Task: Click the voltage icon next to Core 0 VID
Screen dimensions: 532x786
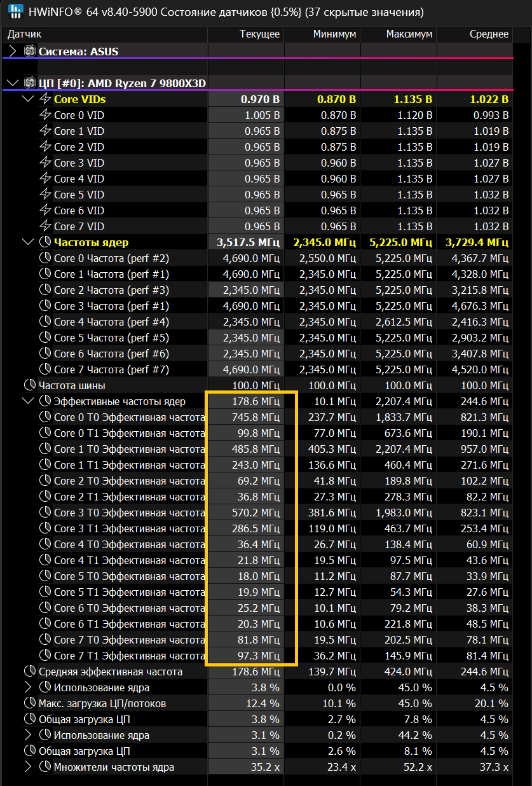Action: point(45,114)
